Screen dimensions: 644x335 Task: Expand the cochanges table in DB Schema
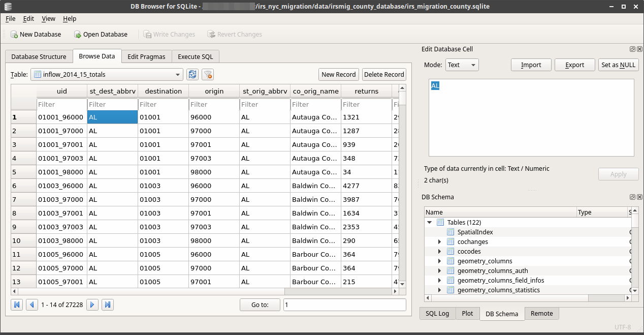[x=439, y=241]
